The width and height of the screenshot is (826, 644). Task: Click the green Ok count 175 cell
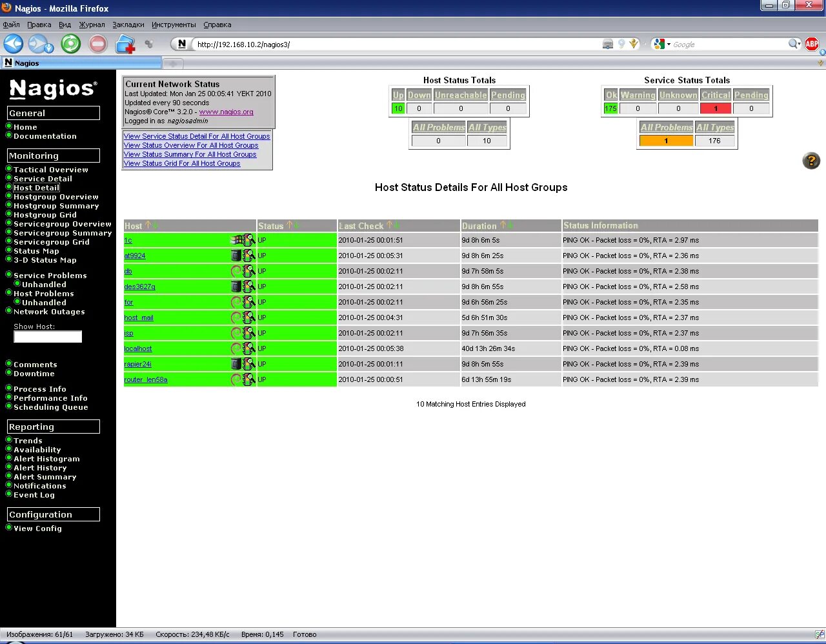(x=610, y=108)
